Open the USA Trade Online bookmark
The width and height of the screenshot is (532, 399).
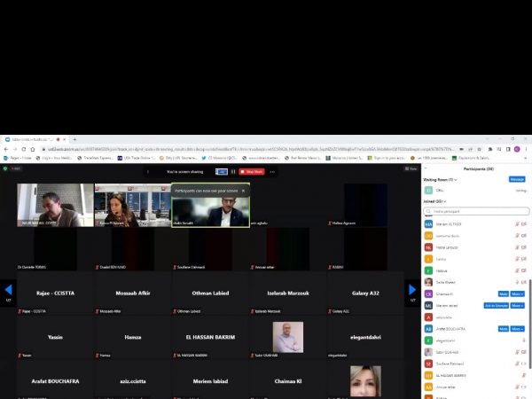pos(137,158)
